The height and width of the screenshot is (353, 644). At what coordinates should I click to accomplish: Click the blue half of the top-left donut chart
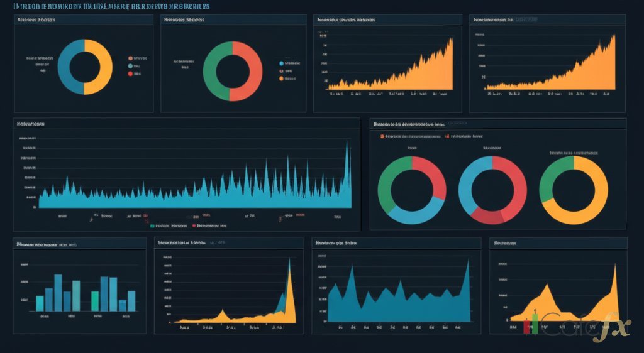coord(65,67)
